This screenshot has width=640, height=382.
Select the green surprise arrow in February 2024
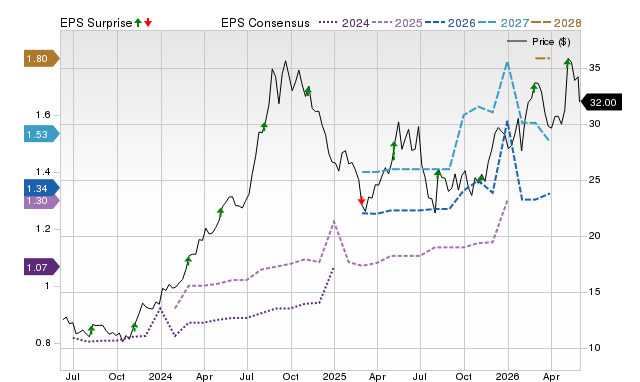click(188, 260)
